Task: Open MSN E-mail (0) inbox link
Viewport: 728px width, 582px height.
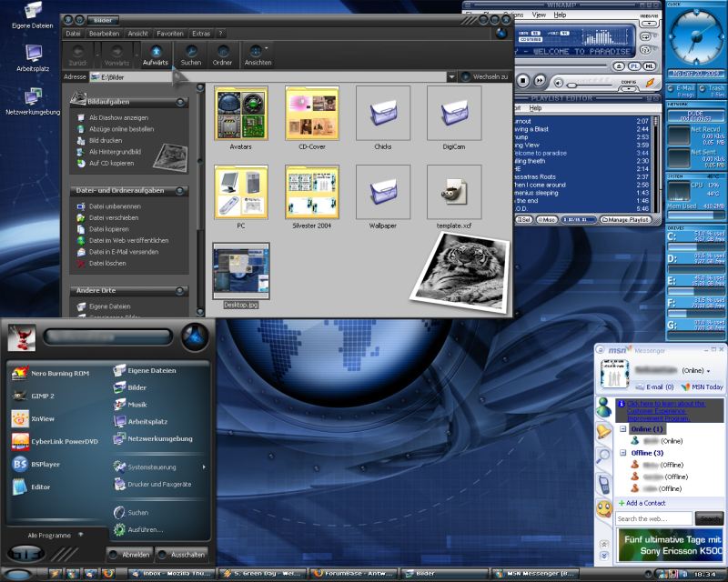Action: [654, 386]
